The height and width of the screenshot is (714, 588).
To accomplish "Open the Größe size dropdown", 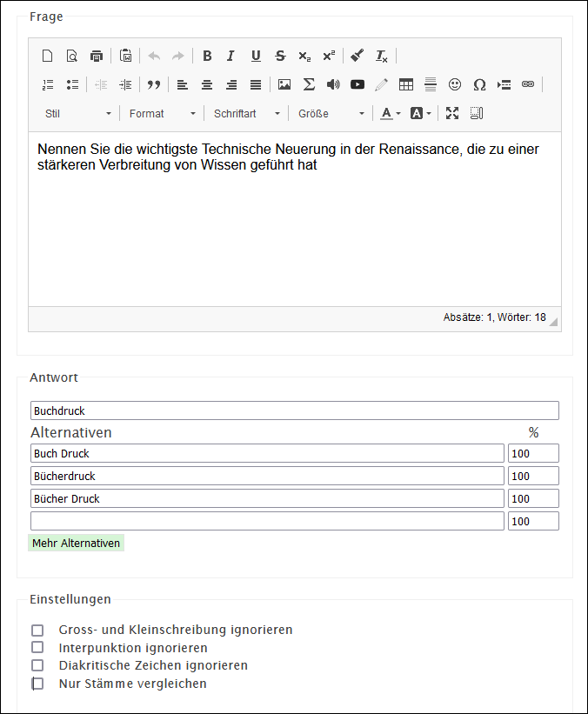I will coord(331,113).
